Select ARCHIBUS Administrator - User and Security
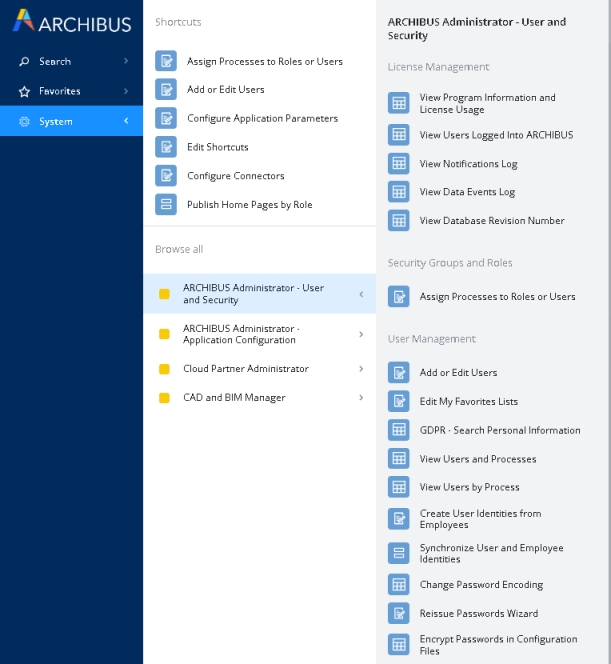611x664 pixels. [260, 294]
